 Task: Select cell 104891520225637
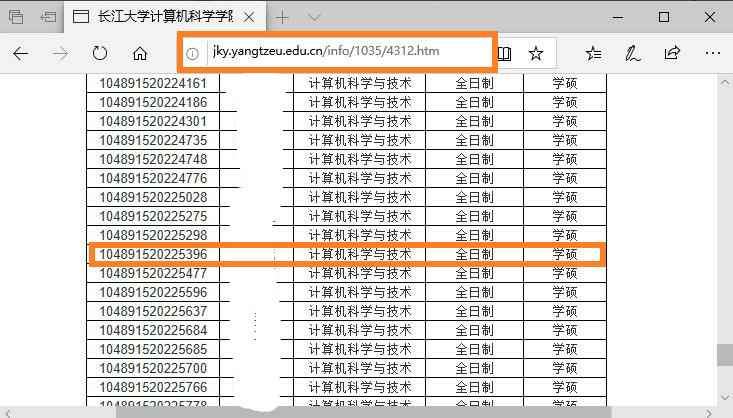(x=153, y=311)
